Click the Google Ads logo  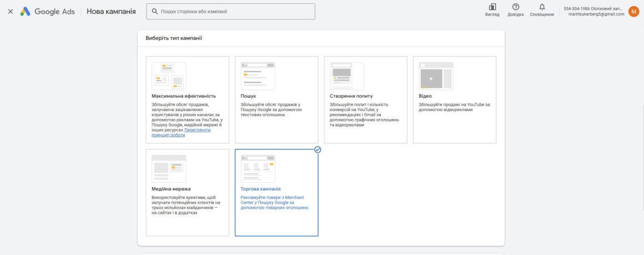coord(47,12)
